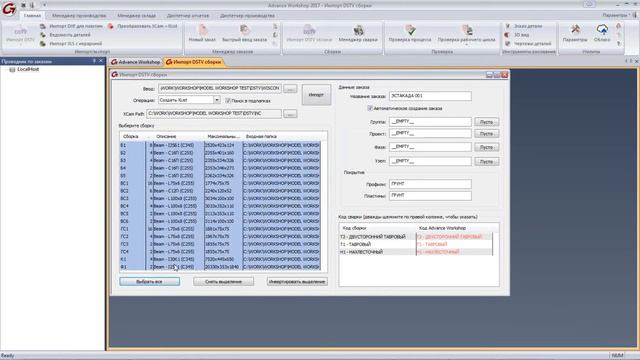Click Инвертировать выделение button
Image resolution: width=640 pixels, height=360 pixels.
[x=297, y=282]
